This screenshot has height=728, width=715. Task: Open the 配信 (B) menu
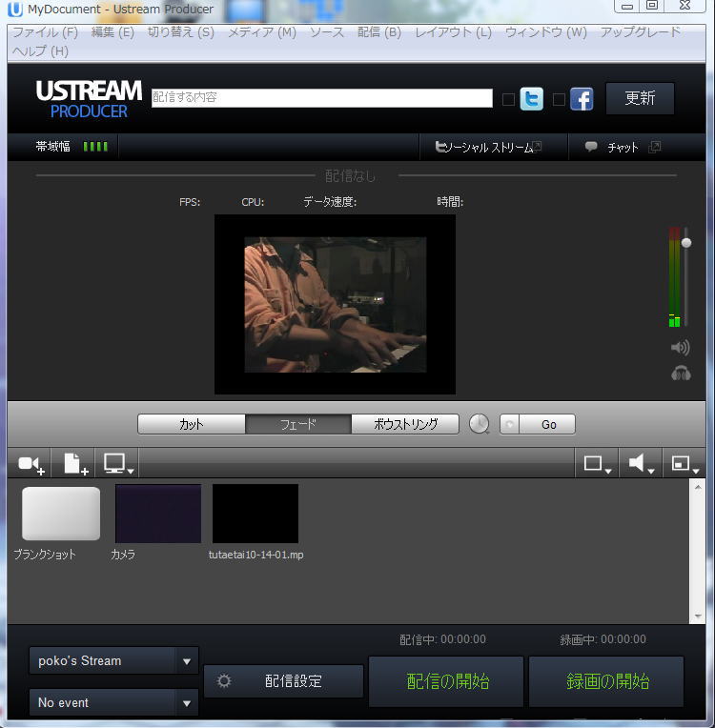point(379,32)
